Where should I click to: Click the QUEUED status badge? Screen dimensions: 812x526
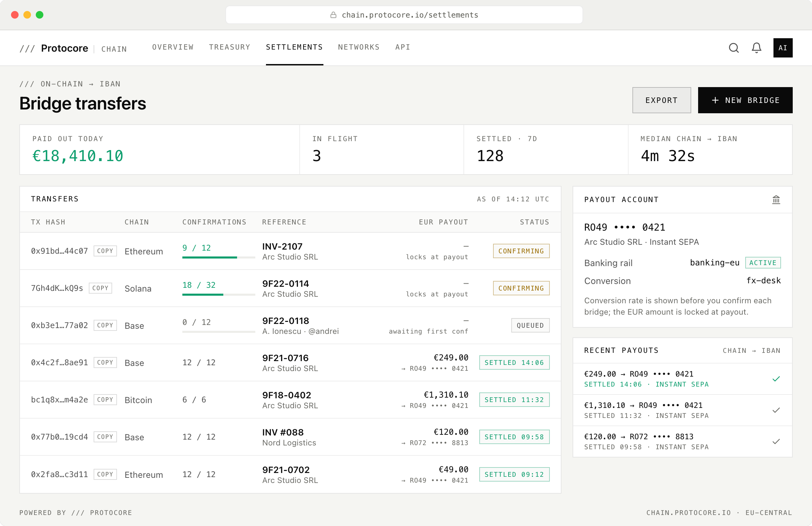(x=531, y=325)
